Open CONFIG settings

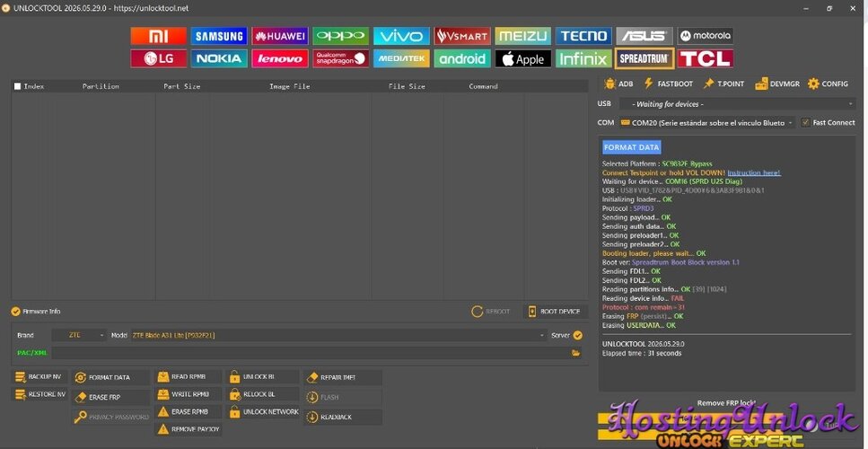[x=828, y=84]
